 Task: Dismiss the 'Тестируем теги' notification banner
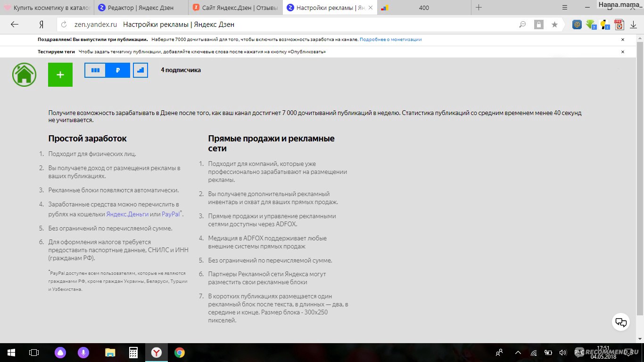click(x=623, y=52)
